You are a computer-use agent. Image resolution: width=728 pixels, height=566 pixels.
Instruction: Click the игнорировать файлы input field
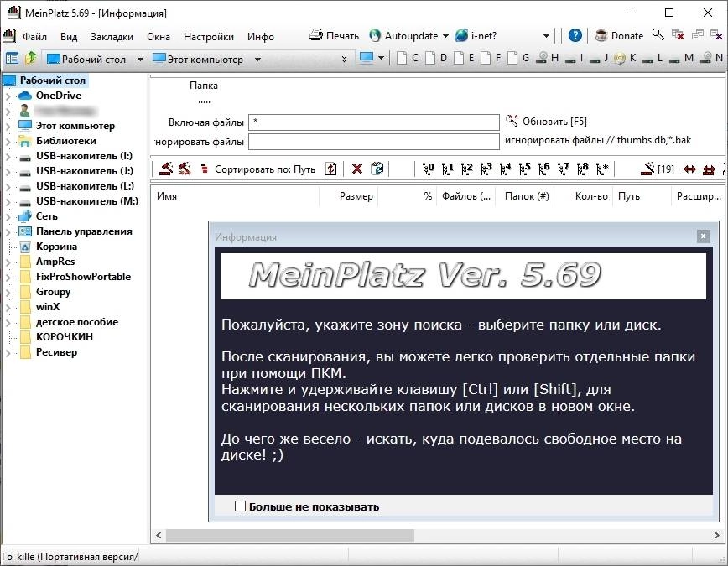pyautogui.click(x=374, y=142)
